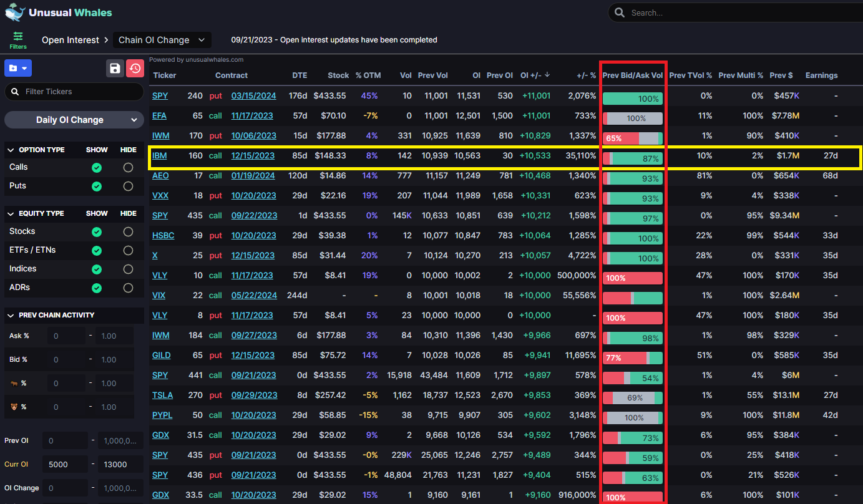
Task: Show Calls option type
Action: tap(97, 167)
